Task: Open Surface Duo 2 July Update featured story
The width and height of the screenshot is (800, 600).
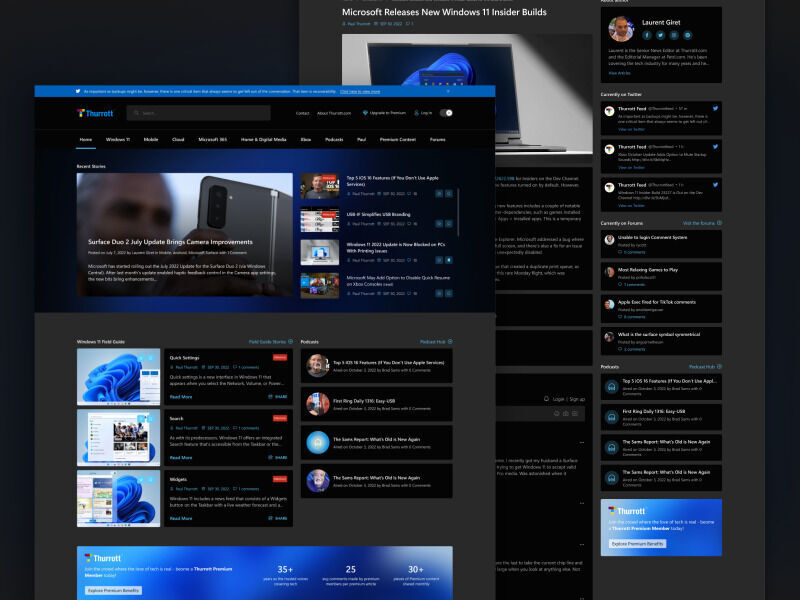Action: [x=185, y=235]
